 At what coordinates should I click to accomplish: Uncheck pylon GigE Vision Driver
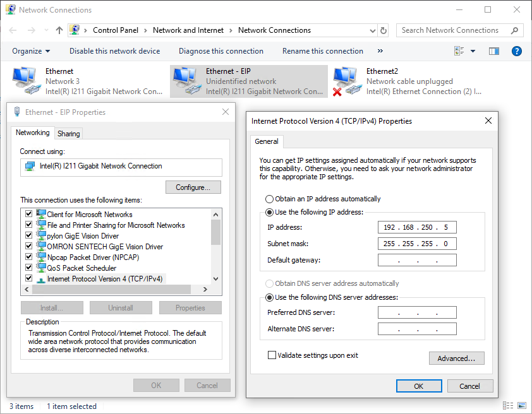click(28, 235)
